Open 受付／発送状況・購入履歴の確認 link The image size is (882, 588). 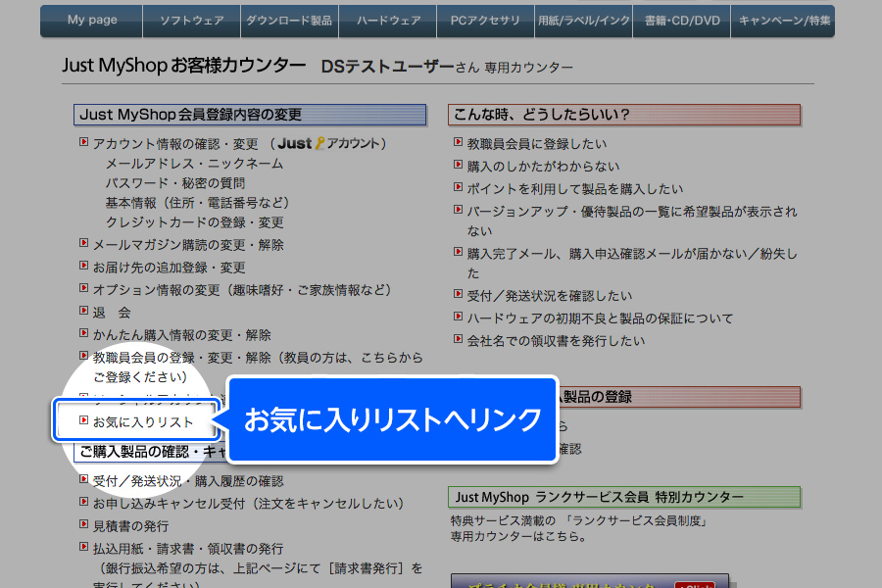(188, 481)
